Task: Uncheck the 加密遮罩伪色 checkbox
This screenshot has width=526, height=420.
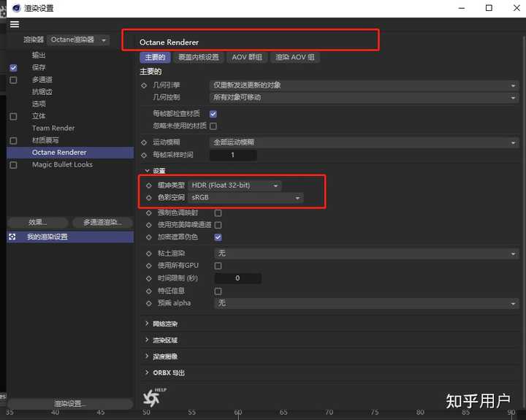Action: click(218, 237)
